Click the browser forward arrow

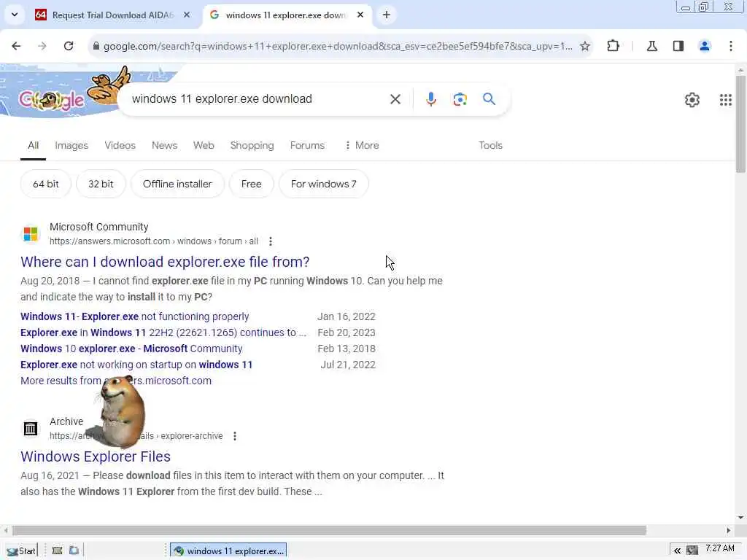(x=42, y=46)
